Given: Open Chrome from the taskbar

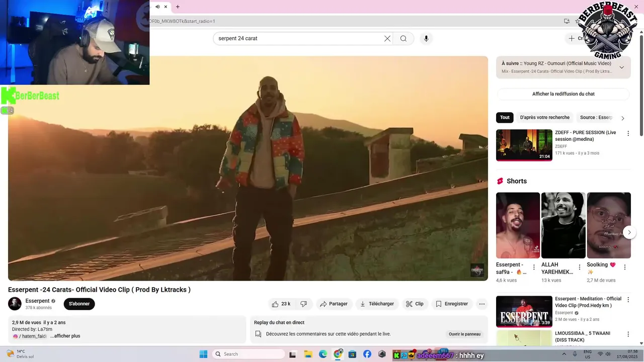Looking at the screenshot, I should pyautogui.click(x=338, y=354).
